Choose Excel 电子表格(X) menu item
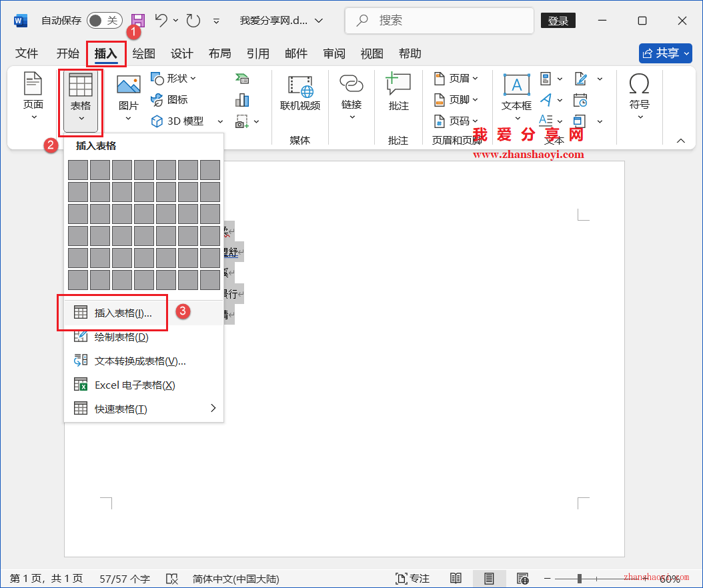 pyautogui.click(x=143, y=385)
